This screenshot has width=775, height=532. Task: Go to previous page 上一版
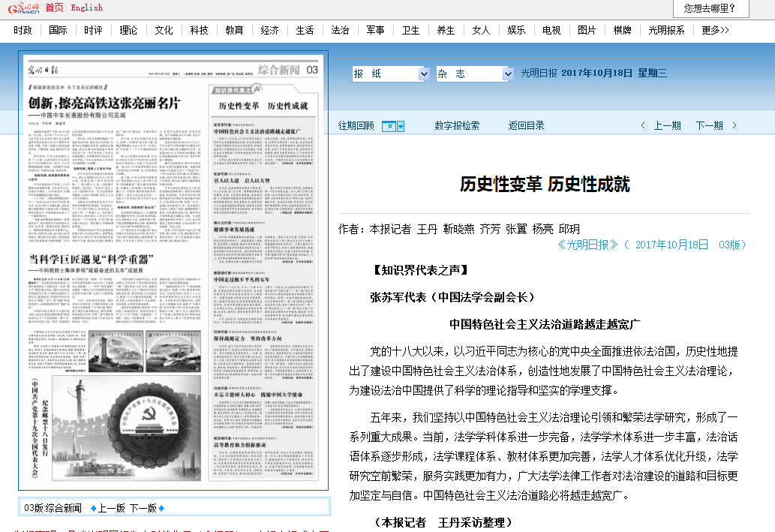[112, 509]
